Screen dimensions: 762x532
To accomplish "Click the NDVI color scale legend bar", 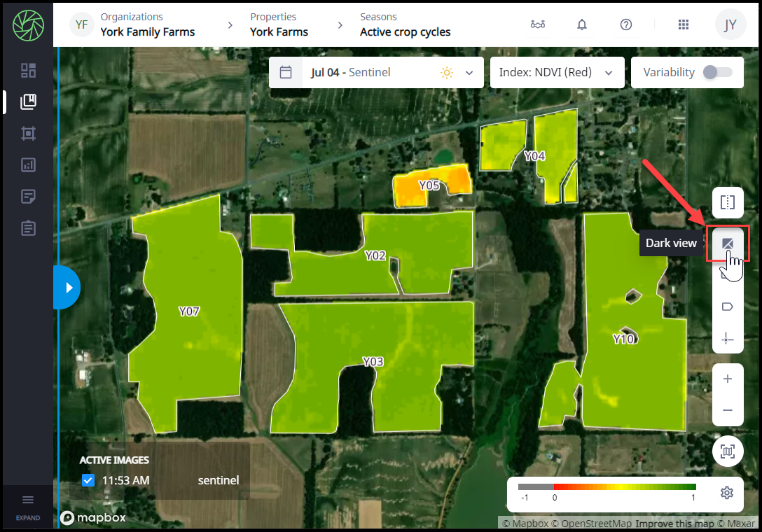I will coord(607,487).
